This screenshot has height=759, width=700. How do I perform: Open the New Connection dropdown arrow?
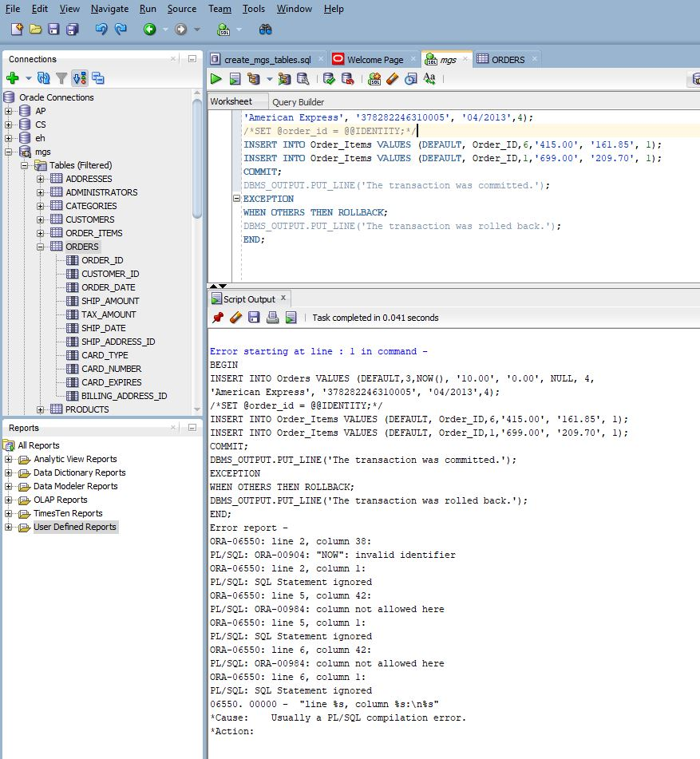pos(28,78)
